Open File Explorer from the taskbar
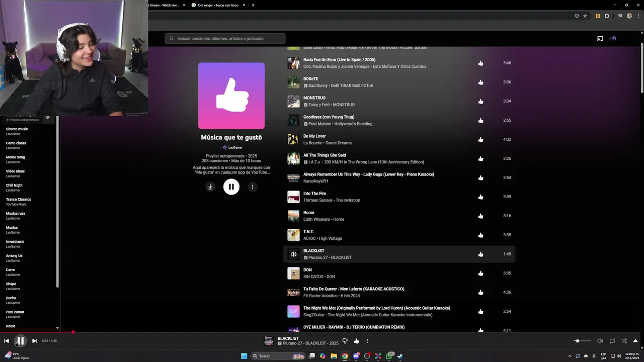This screenshot has width=644, height=362. [334, 356]
